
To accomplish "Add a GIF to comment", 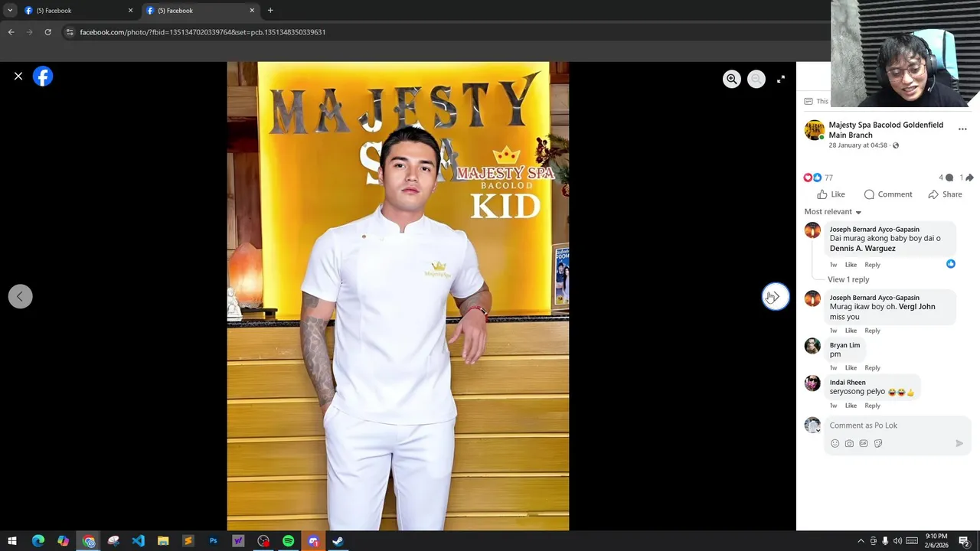I will click(x=864, y=443).
